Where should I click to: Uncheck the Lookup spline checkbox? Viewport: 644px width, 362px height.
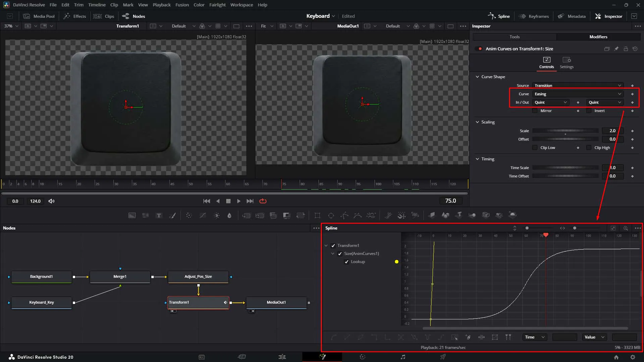347,262
